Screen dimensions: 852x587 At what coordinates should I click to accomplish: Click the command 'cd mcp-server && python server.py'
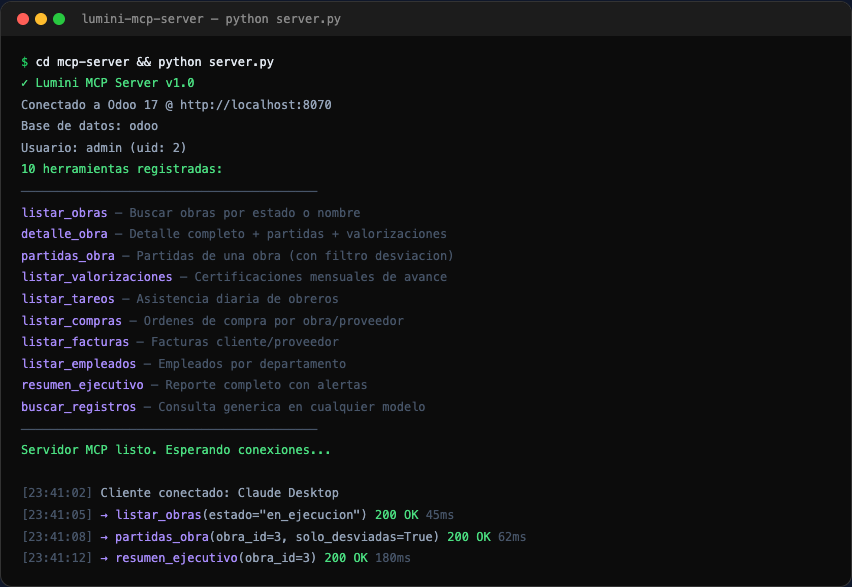(155, 62)
